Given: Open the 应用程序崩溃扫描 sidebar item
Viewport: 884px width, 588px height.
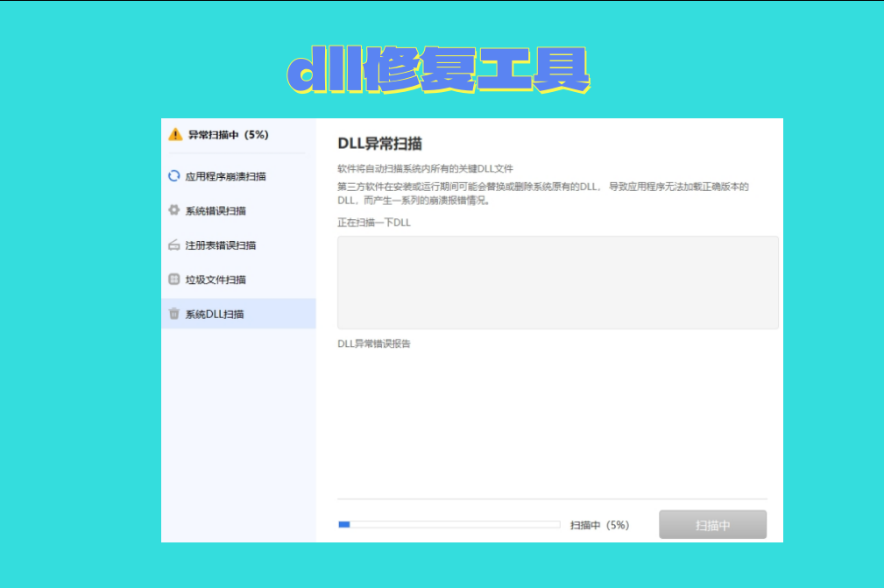Looking at the screenshot, I should [238, 176].
